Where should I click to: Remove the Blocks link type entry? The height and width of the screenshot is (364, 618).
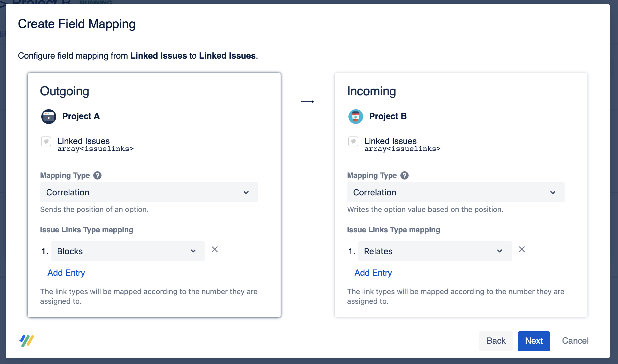point(215,249)
